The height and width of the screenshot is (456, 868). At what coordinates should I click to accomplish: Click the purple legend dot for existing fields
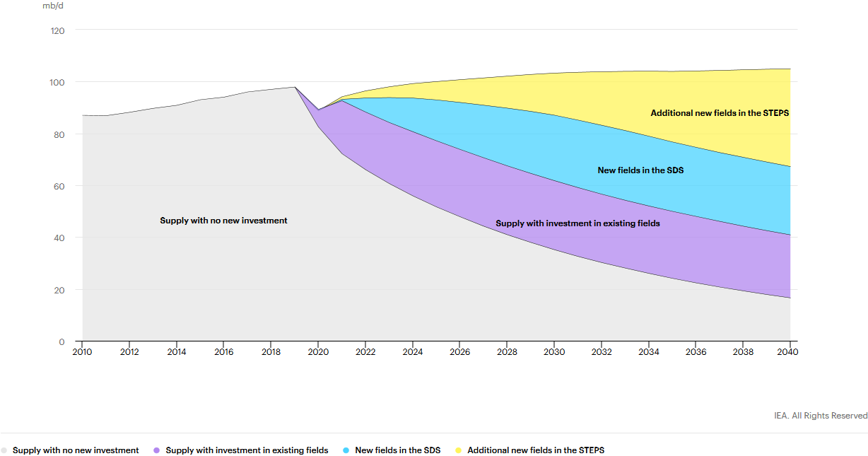156,450
